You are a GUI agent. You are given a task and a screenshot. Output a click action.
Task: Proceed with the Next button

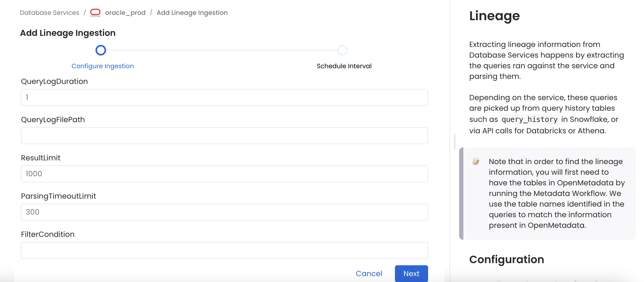coord(411,274)
